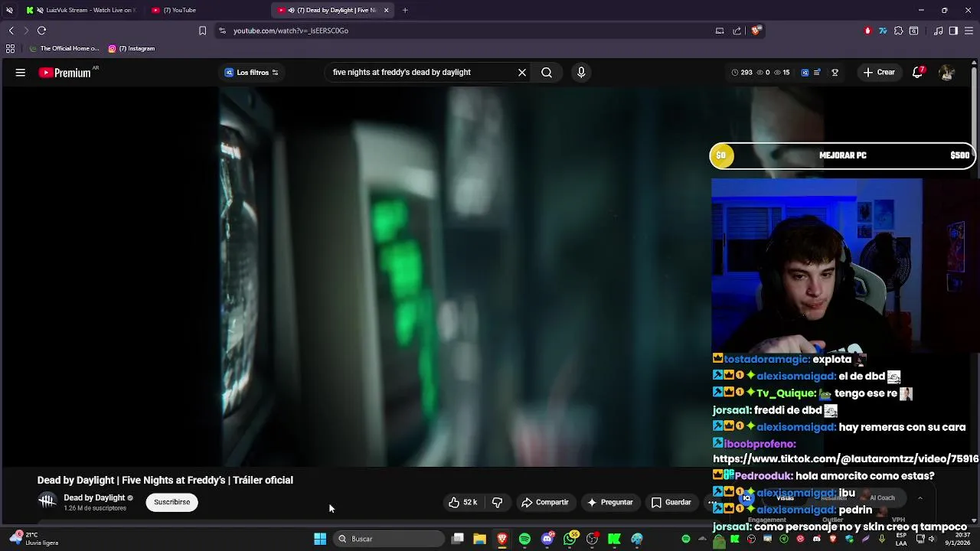This screenshot has width=980, height=551.
Task: Open the (7) Instagram bookmark
Action: (132, 48)
